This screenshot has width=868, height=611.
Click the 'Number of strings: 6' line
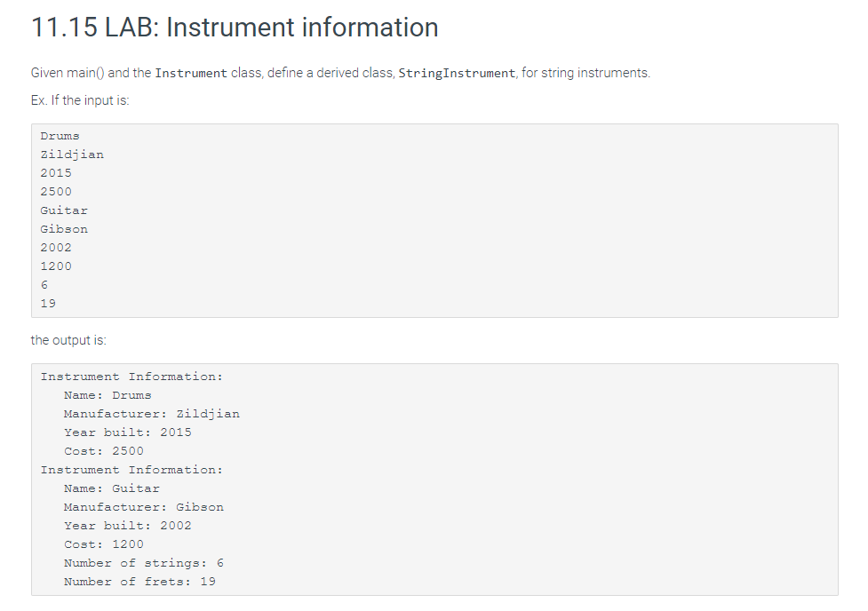point(144,563)
